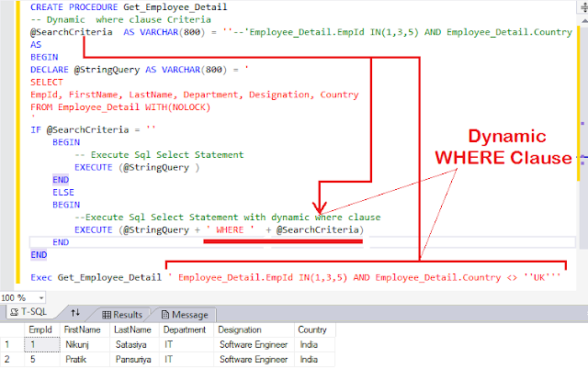Screen dimensions: 588x368
Task: Click the EXECUTE with WHERE and @SearchCriteria line
Action: click(x=219, y=229)
